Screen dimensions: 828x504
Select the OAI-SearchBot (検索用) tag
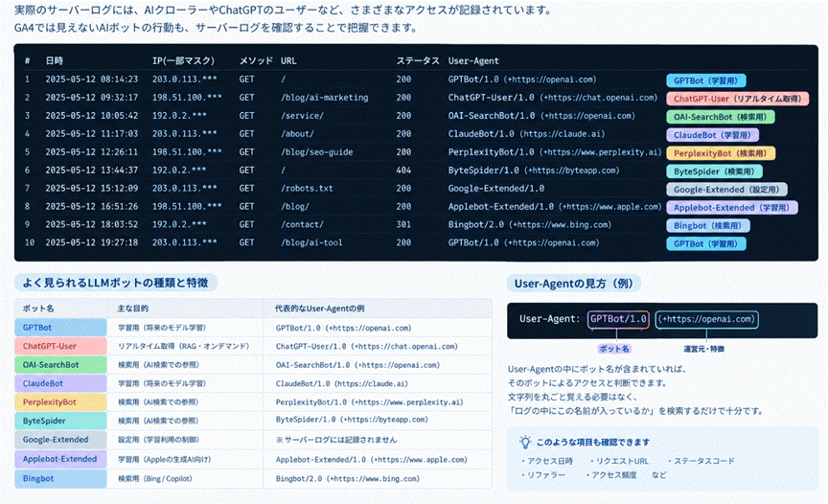click(x=721, y=117)
